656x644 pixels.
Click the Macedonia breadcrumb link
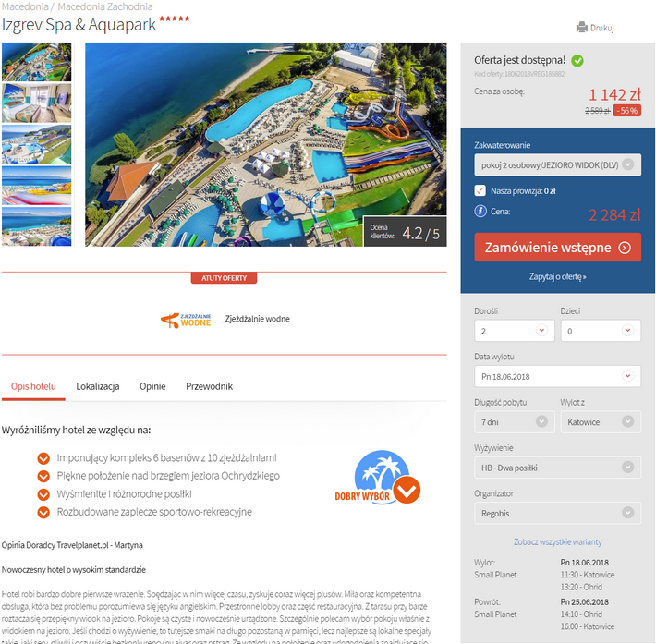pos(25,6)
